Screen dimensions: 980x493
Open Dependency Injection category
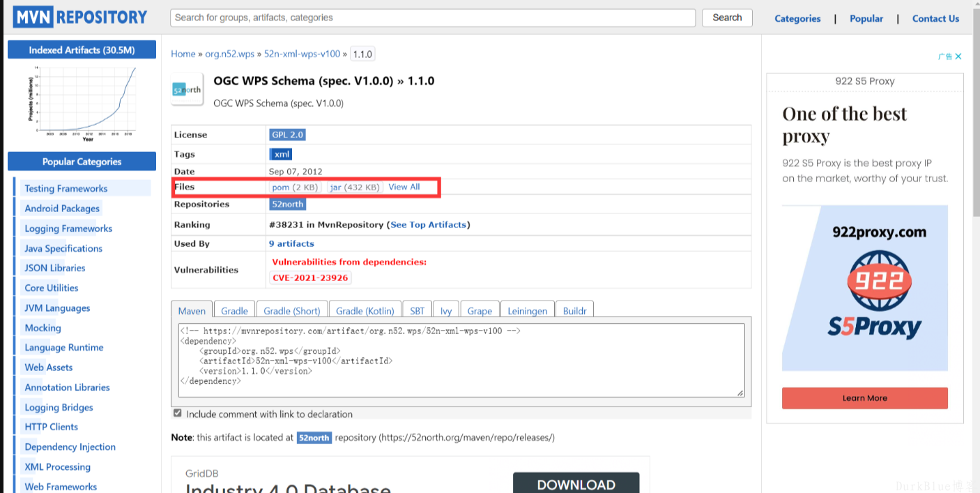coord(70,447)
